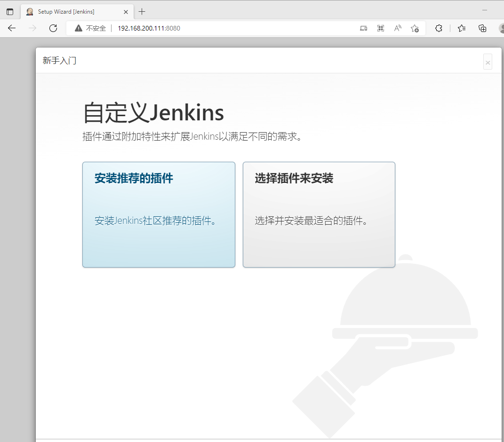Select the Setup Wizard [Jenkins] tab
This screenshot has height=442, width=504.
point(77,12)
